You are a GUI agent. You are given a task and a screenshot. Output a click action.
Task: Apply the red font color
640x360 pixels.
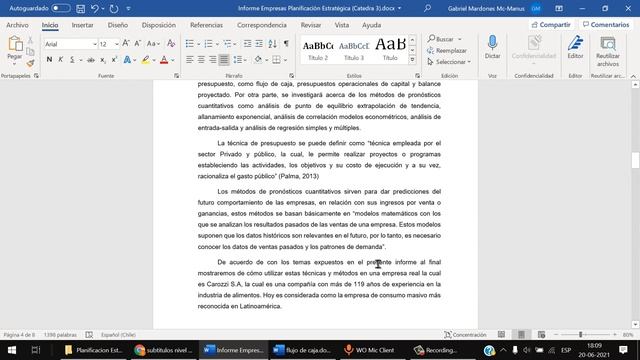click(x=164, y=60)
